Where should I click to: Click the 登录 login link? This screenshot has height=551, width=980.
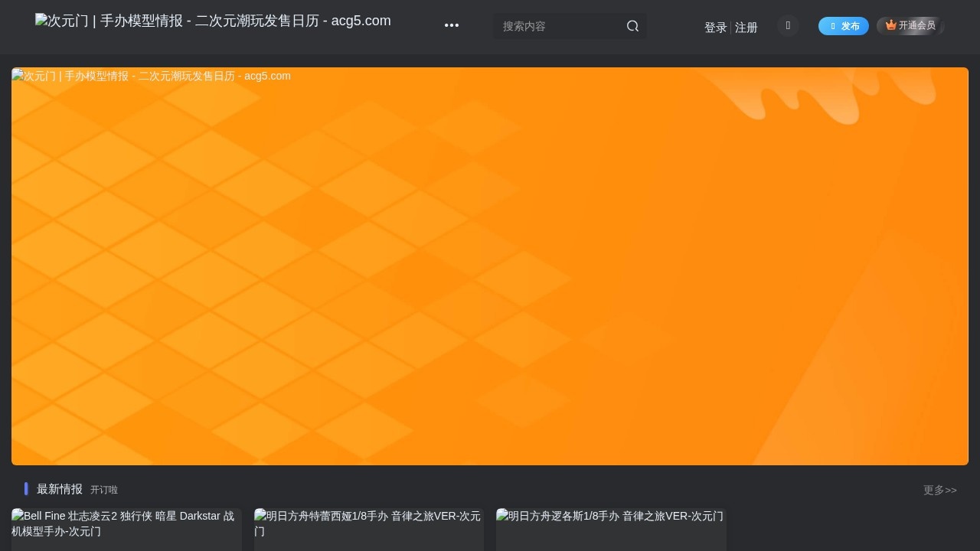715,27
